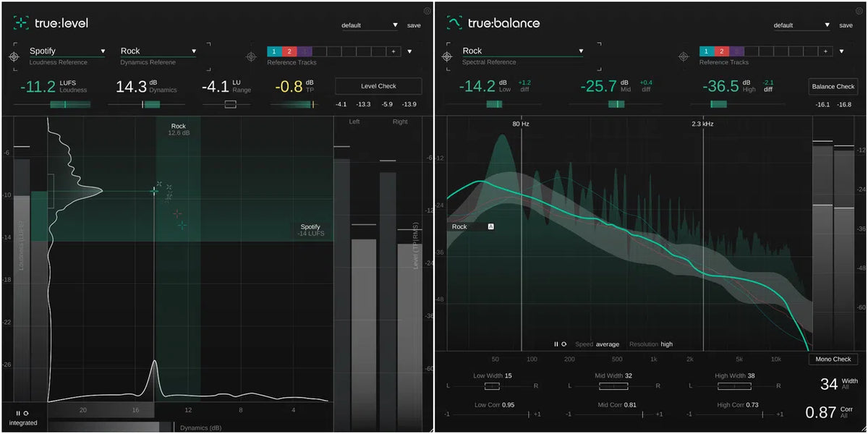This screenshot has width=868, height=434.
Task: Click the crosshair icon in true:balance
Action: coord(683,55)
